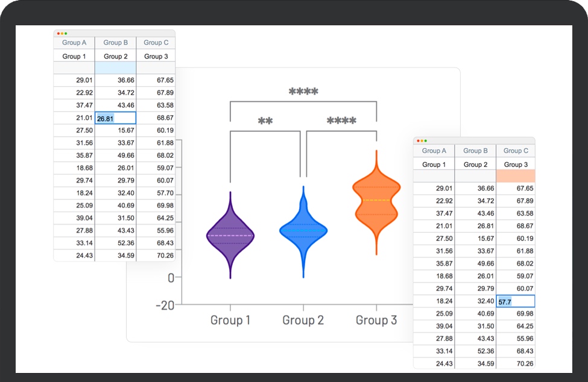Select the Group 3 x-axis label on chart
The image size is (588, 382).
tap(376, 320)
